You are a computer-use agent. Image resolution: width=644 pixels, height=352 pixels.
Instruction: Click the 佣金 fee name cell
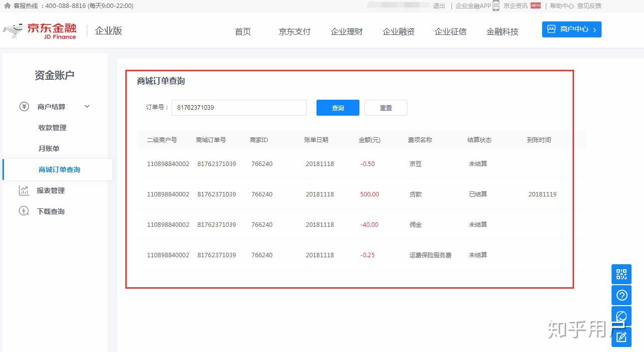click(415, 225)
